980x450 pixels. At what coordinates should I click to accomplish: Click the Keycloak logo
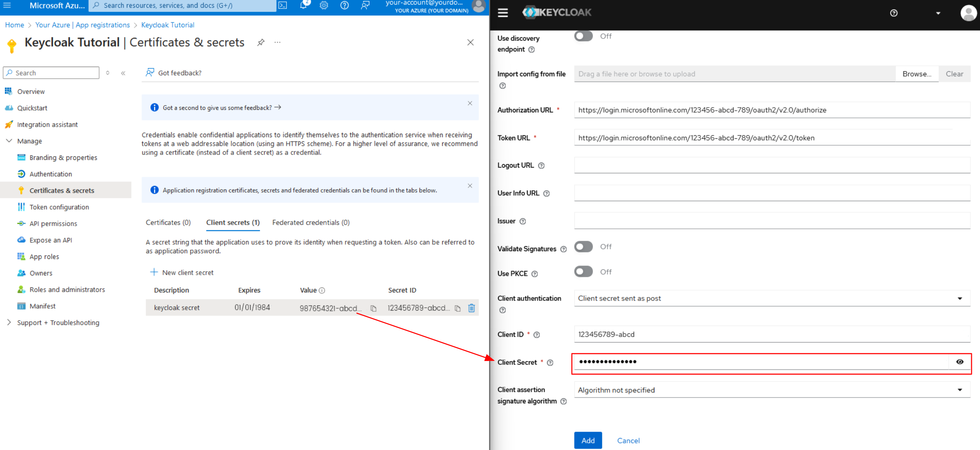[557, 13]
